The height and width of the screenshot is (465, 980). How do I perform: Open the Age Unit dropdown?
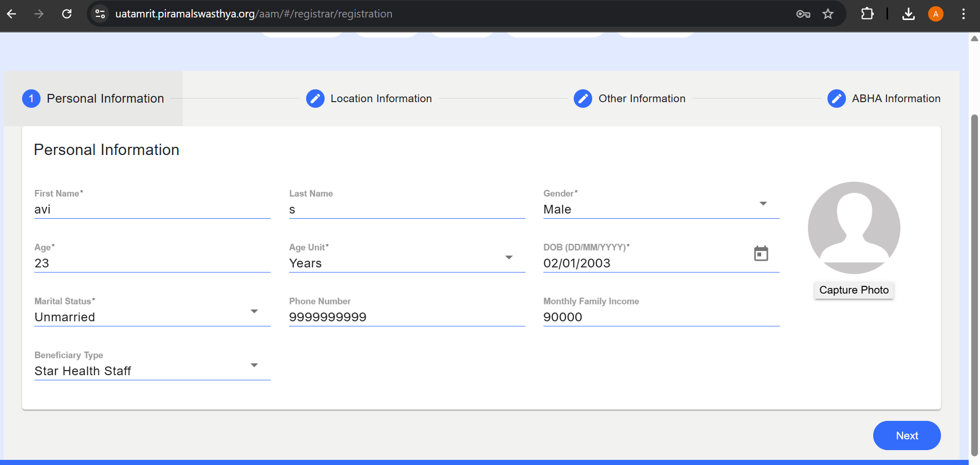508,258
